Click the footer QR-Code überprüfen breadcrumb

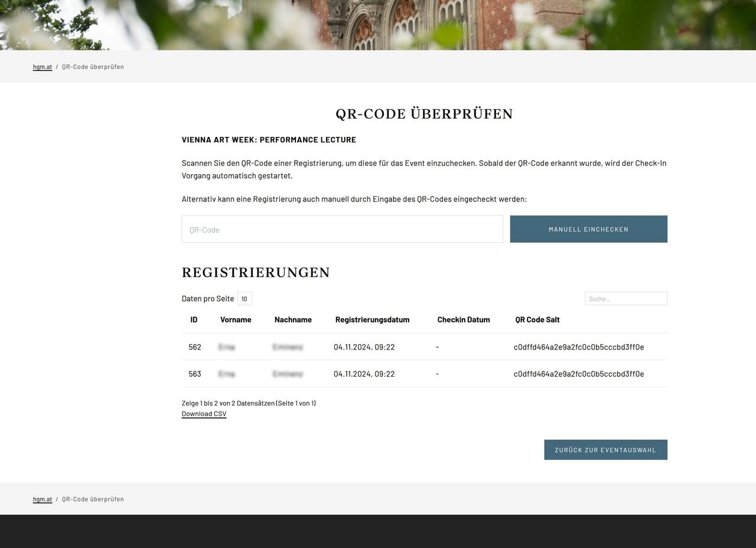[92, 499]
